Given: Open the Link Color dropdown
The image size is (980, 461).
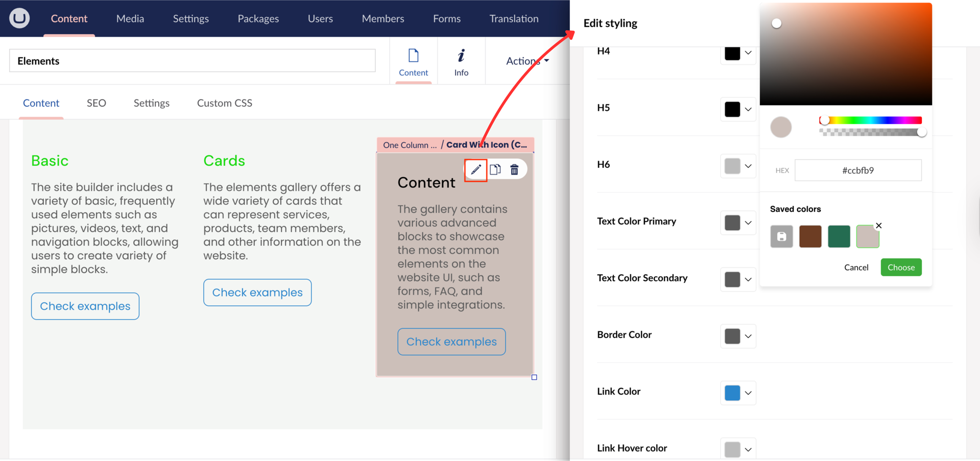Looking at the screenshot, I should pos(748,393).
